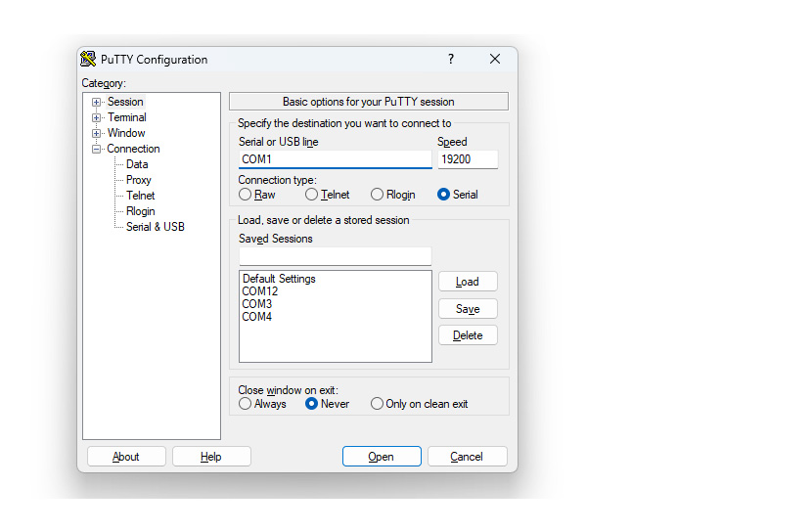Expand the Session tree node
Viewport: 812px width, 532px height.
tap(96, 103)
